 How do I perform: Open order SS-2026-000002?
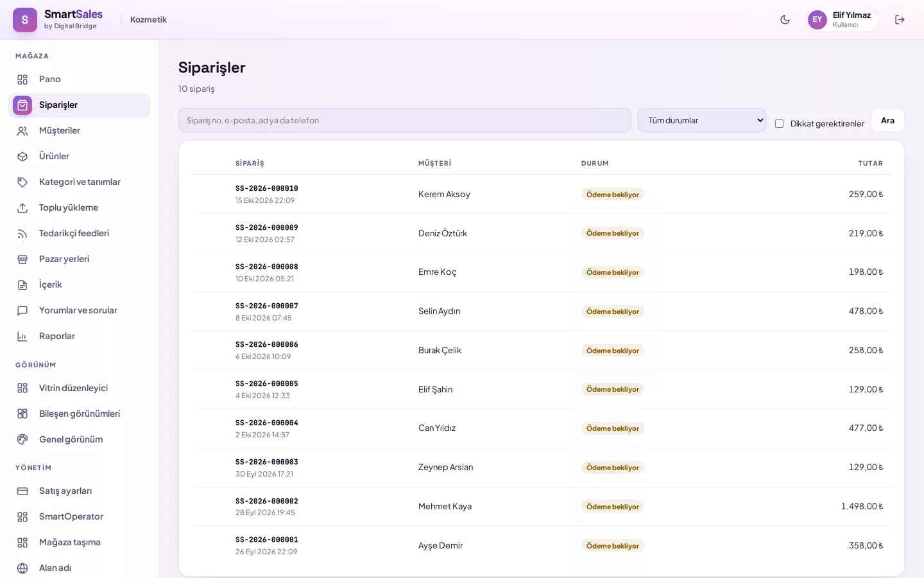[x=267, y=502]
